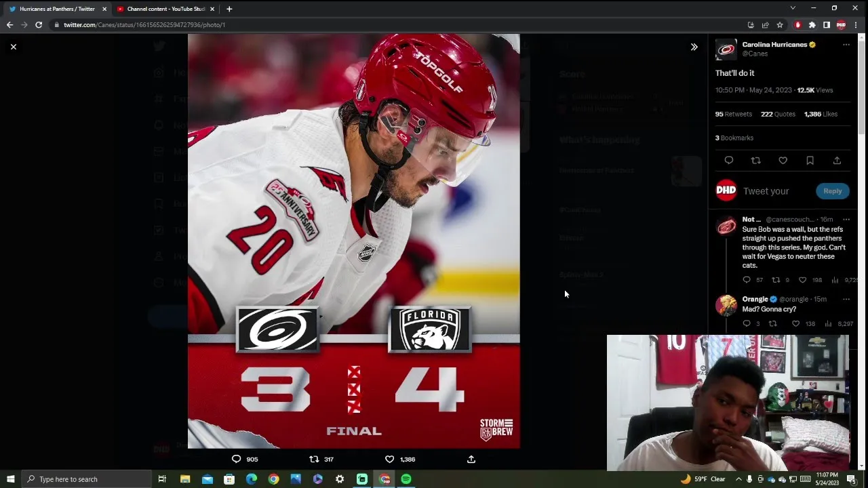Image resolution: width=868 pixels, height=488 pixels.
Task: Open more options on Orangle reply
Action: click(846, 299)
